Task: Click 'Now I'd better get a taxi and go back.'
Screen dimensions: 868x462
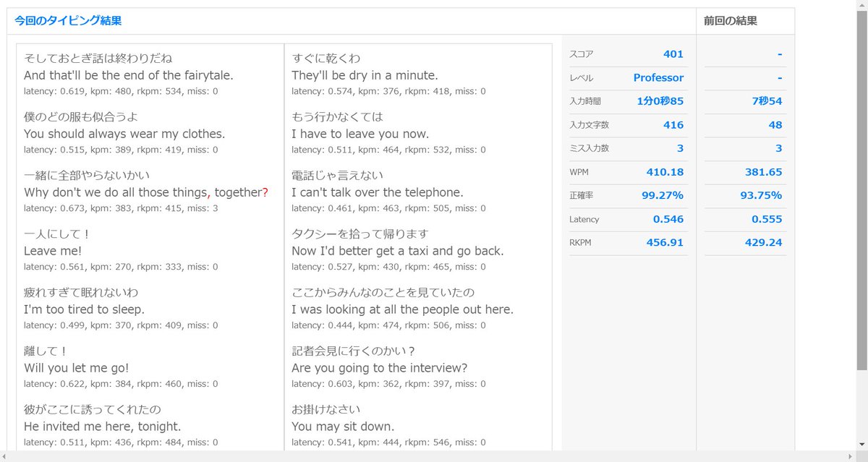Action: click(x=398, y=251)
